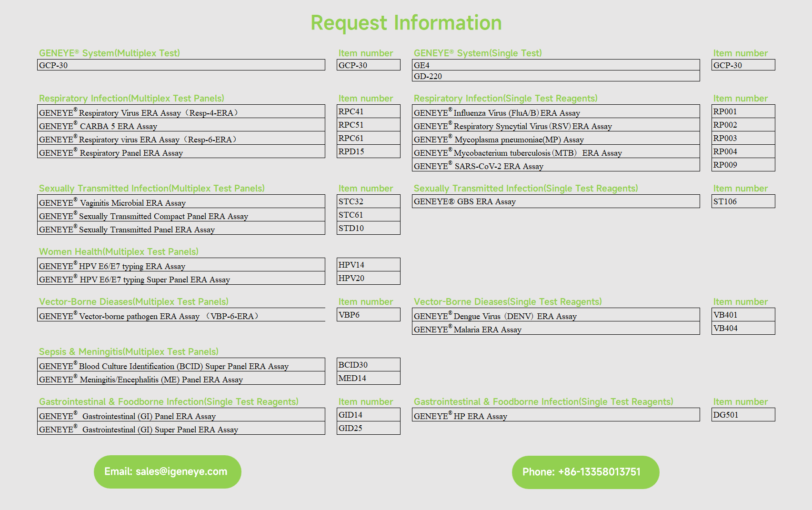This screenshot has width=812, height=510.
Task: Select Respiratory Syncytial Virus (RSV) ERA Assay row
Action: click(x=556, y=125)
